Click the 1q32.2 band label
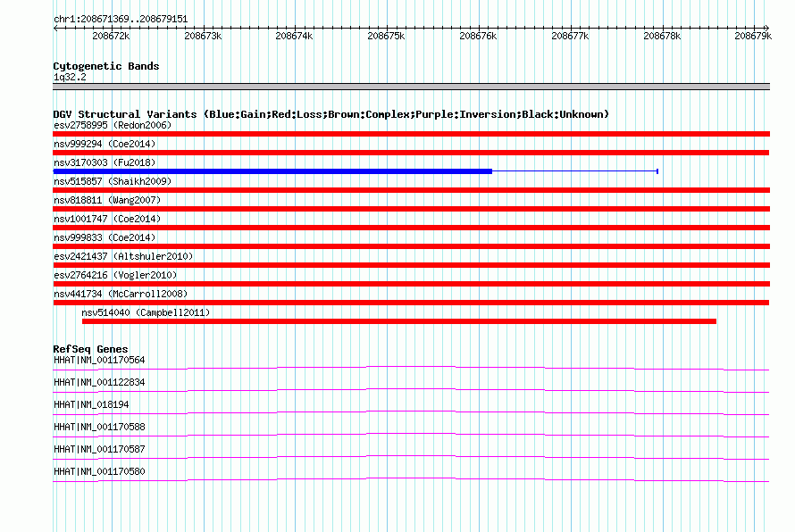The image size is (795, 532). [70, 77]
